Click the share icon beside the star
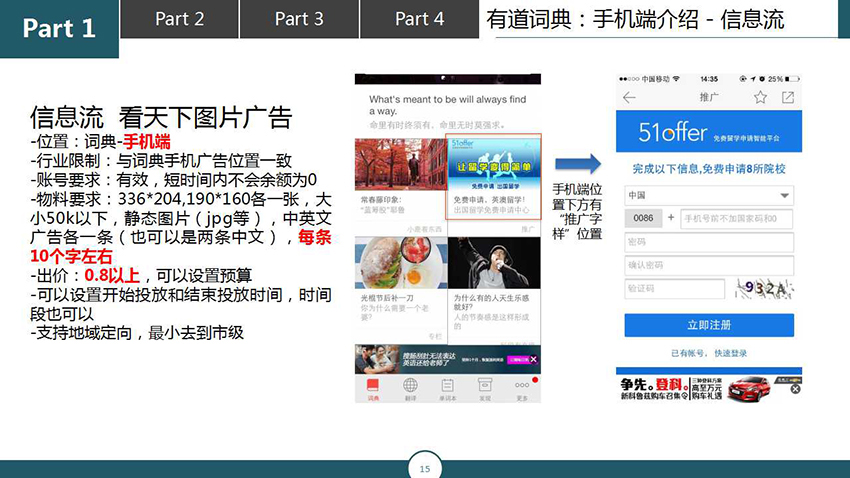 pos(788,98)
